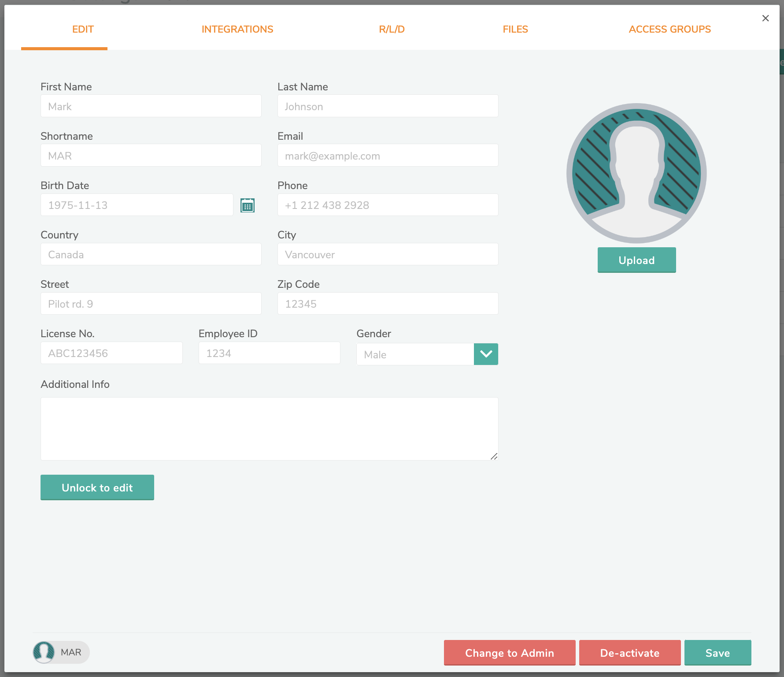The width and height of the screenshot is (784, 677).
Task: Open the R/L/D tab
Action: click(392, 30)
